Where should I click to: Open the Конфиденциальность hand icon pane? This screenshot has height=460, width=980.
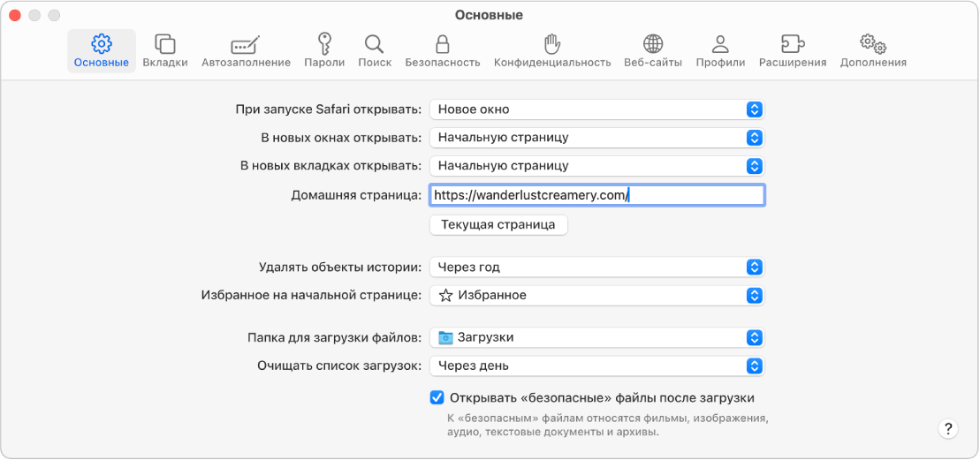coord(552,50)
